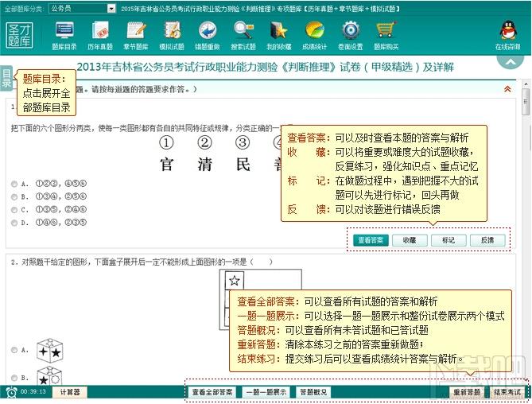
Task: Open the 我的收藏 star icon
Action: click(279, 36)
